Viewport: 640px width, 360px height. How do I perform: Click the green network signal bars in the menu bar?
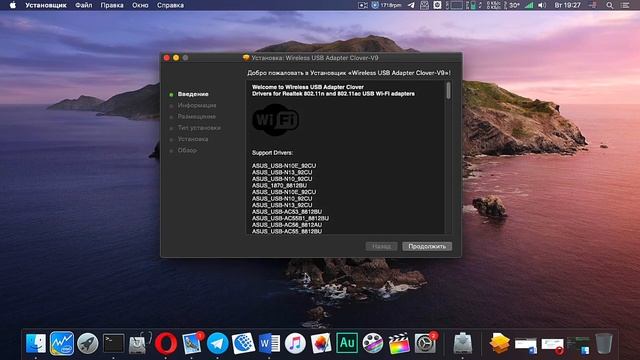tap(529, 5)
